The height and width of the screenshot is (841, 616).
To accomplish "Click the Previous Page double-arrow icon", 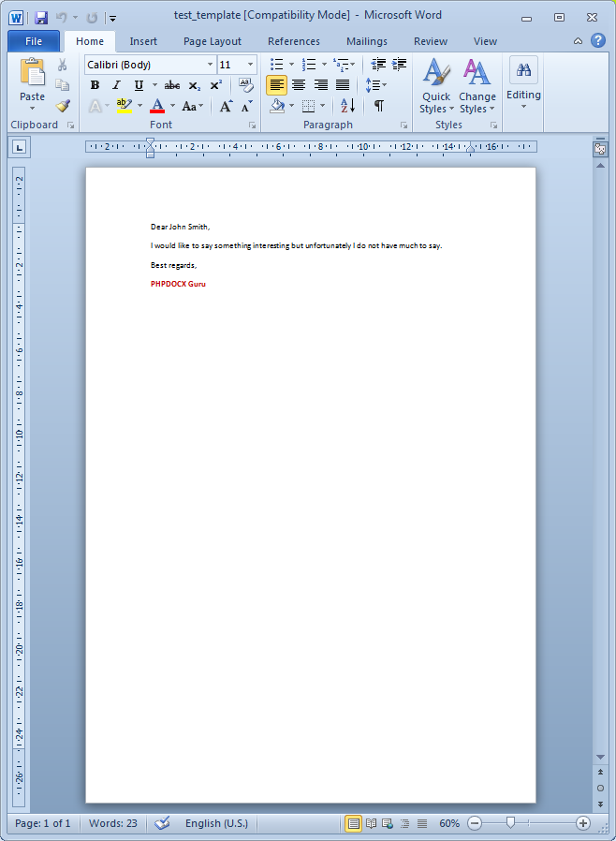I will 600,773.
